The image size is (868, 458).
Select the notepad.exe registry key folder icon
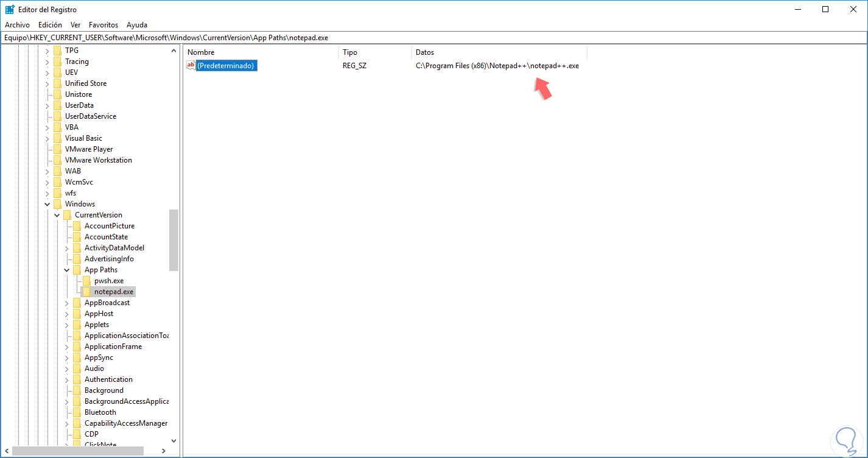(87, 291)
